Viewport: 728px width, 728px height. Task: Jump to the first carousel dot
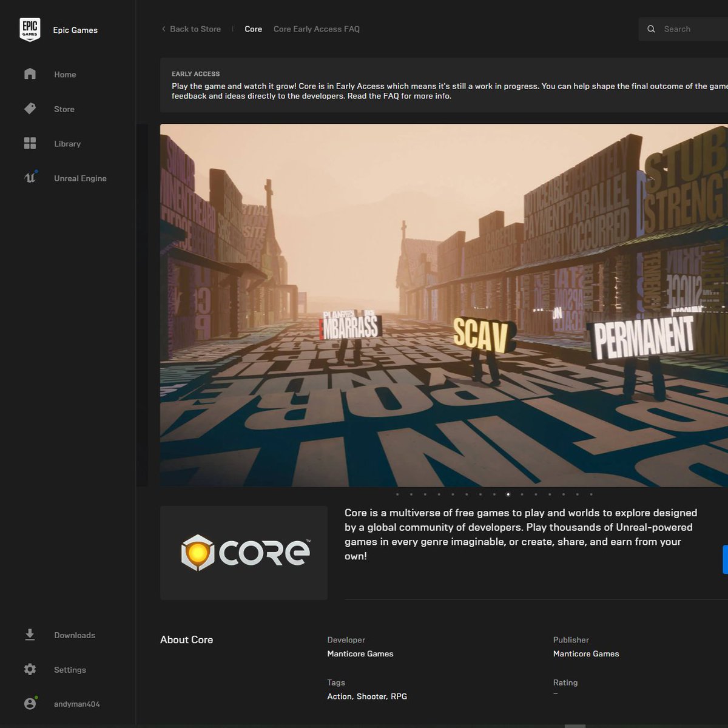[397, 494]
